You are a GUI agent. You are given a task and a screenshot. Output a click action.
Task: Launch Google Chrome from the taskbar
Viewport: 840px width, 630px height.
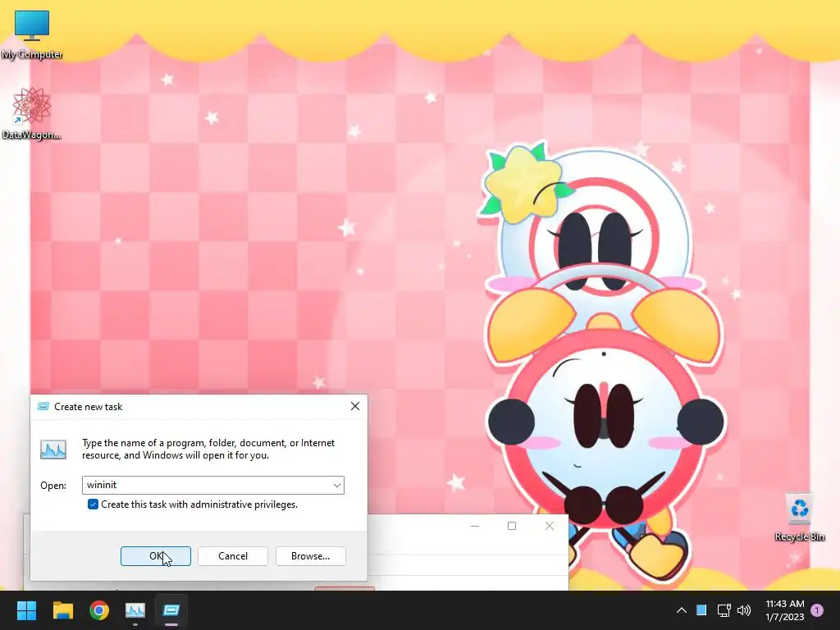pos(99,610)
